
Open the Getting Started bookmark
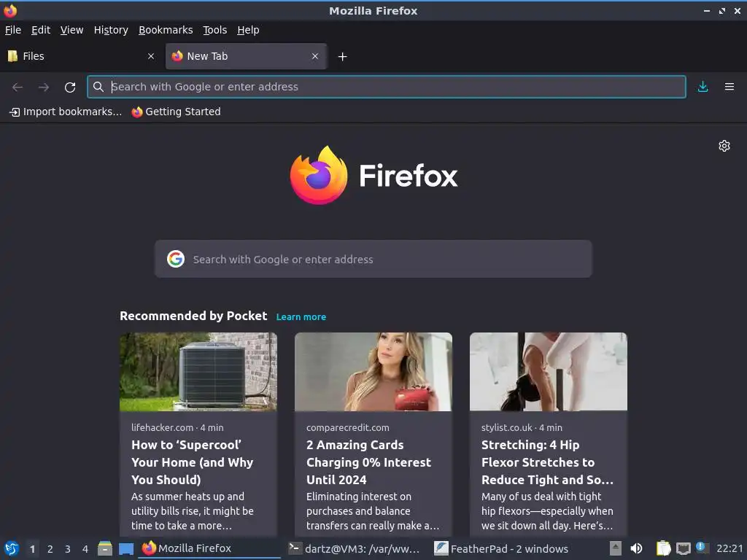[x=177, y=112]
